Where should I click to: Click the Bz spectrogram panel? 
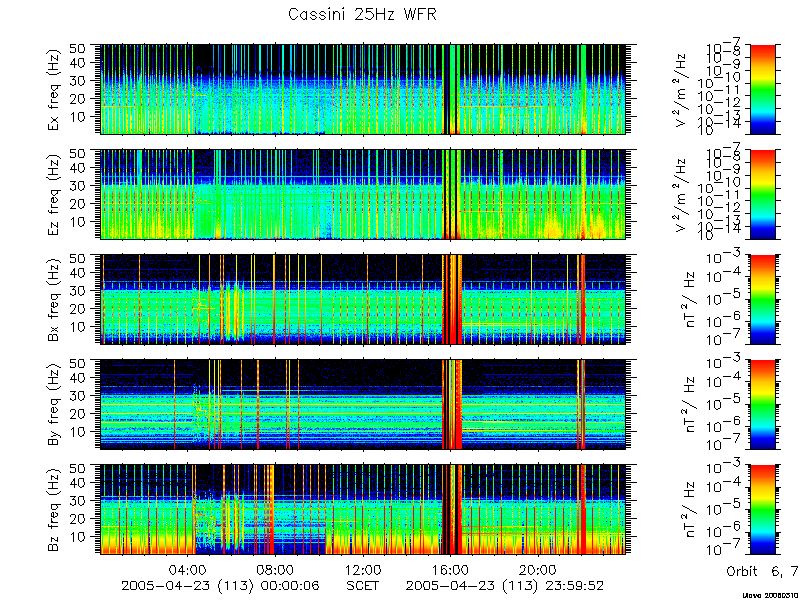tap(363, 509)
